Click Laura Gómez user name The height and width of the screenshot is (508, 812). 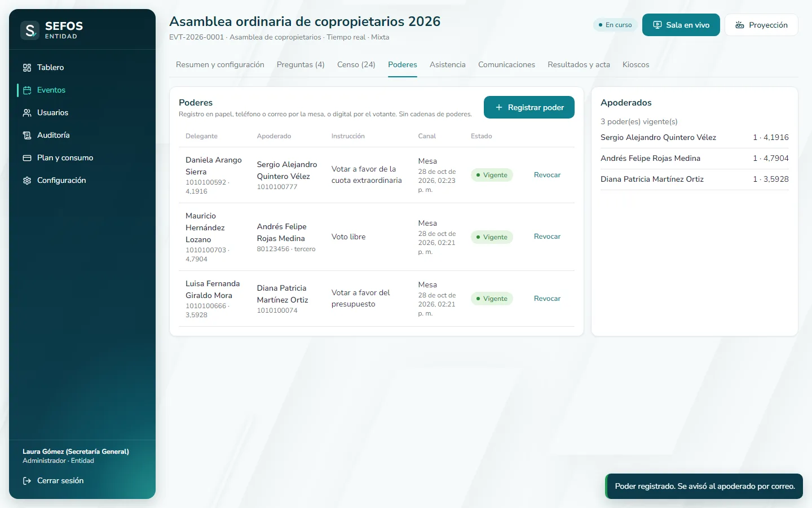pyautogui.click(x=76, y=452)
